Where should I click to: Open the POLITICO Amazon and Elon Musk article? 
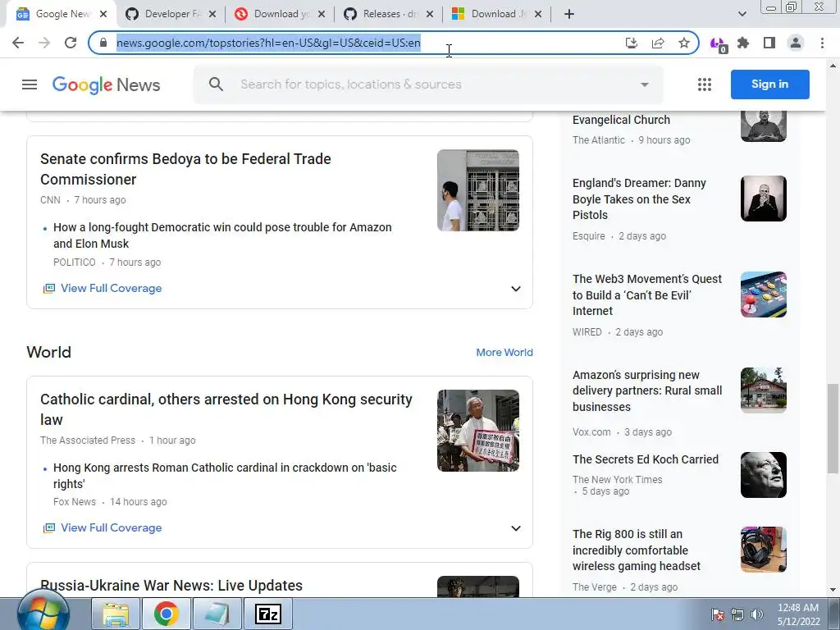point(222,235)
